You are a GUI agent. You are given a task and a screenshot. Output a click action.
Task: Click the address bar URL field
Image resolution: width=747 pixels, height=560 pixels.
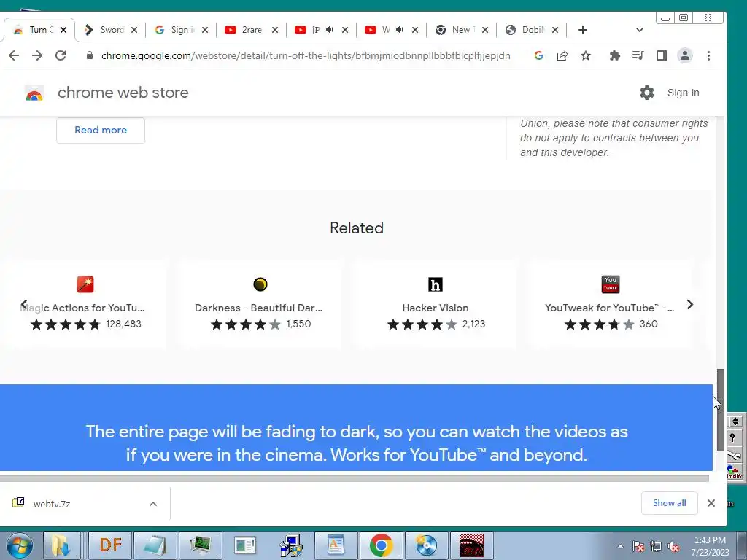[x=306, y=55]
